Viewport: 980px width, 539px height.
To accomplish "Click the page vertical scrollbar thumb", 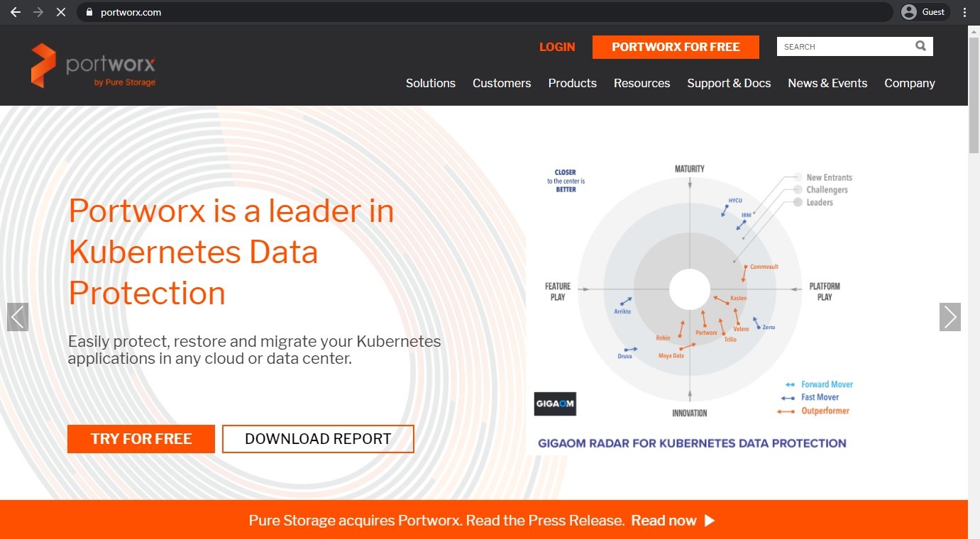I will [974, 96].
